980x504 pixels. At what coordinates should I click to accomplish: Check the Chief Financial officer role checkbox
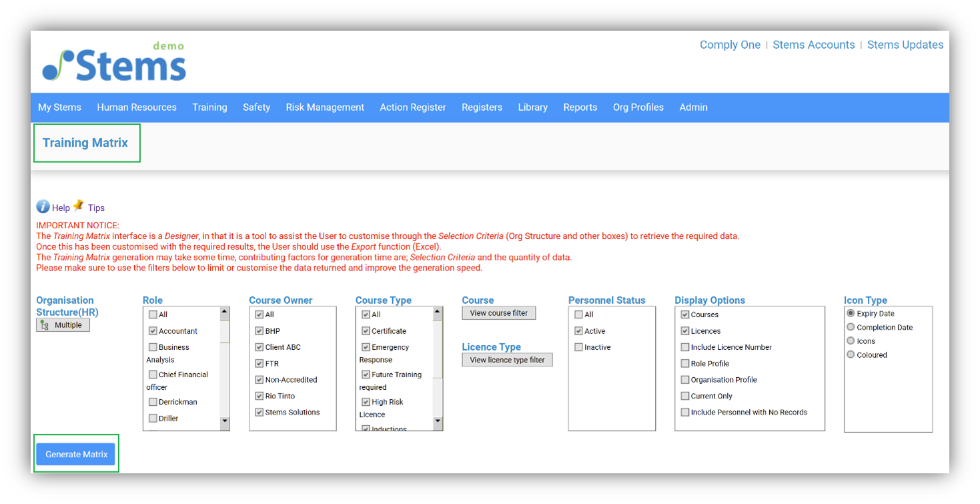coord(153,374)
